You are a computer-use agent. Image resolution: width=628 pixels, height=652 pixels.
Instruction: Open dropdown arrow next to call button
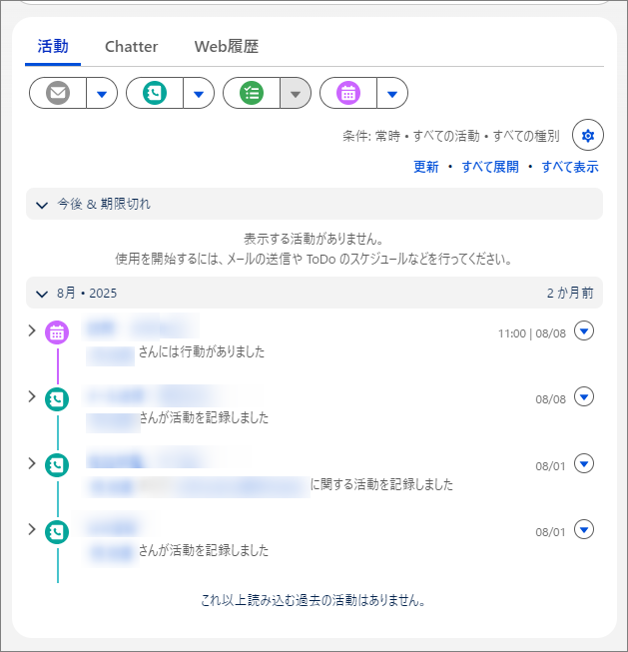(198, 94)
